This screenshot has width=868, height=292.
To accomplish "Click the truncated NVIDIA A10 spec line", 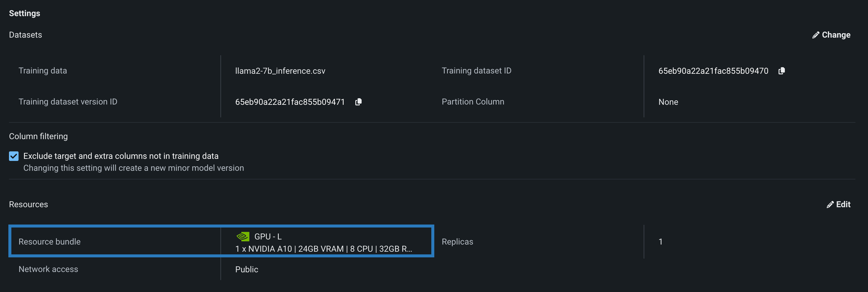I will (323, 249).
